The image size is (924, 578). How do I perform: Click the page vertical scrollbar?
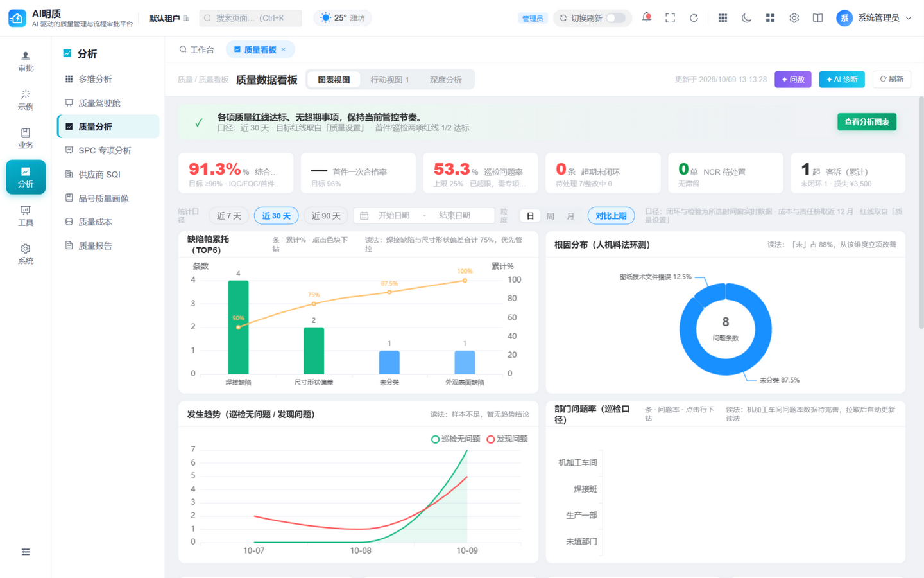coord(921,212)
